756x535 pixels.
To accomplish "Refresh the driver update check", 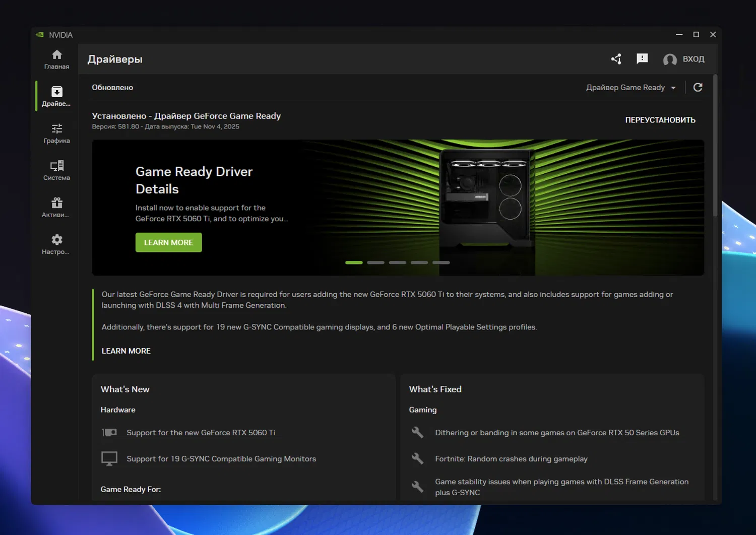I will click(x=698, y=87).
